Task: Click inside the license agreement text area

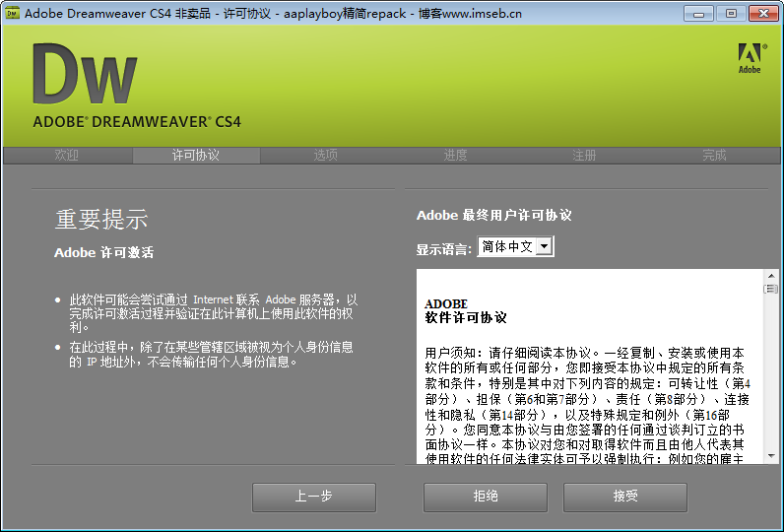Action: point(590,366)
